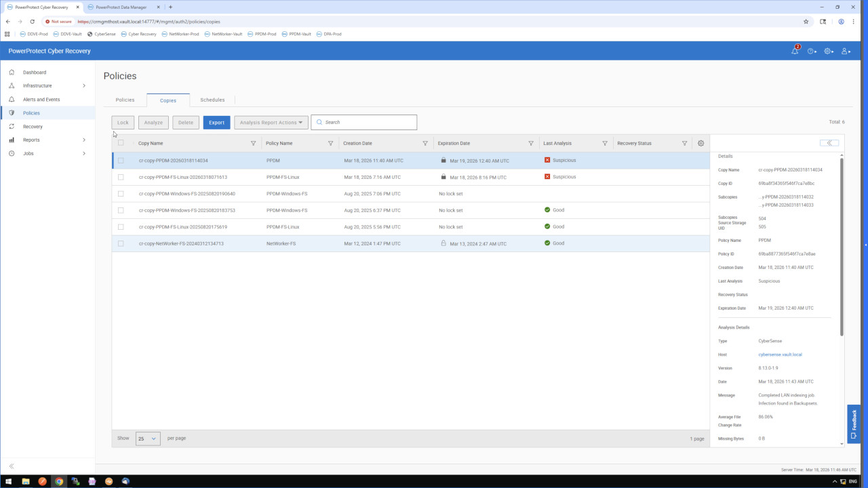868x488 pixels.
Task: Open the rows per page dropdown showing 25
Action: (148, 439)
